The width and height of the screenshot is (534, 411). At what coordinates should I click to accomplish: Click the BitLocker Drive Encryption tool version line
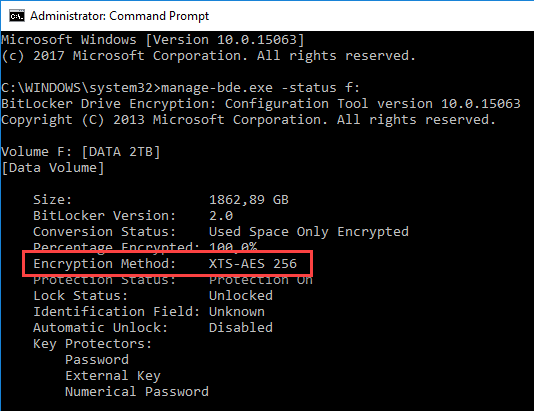[x=261, y=104]
